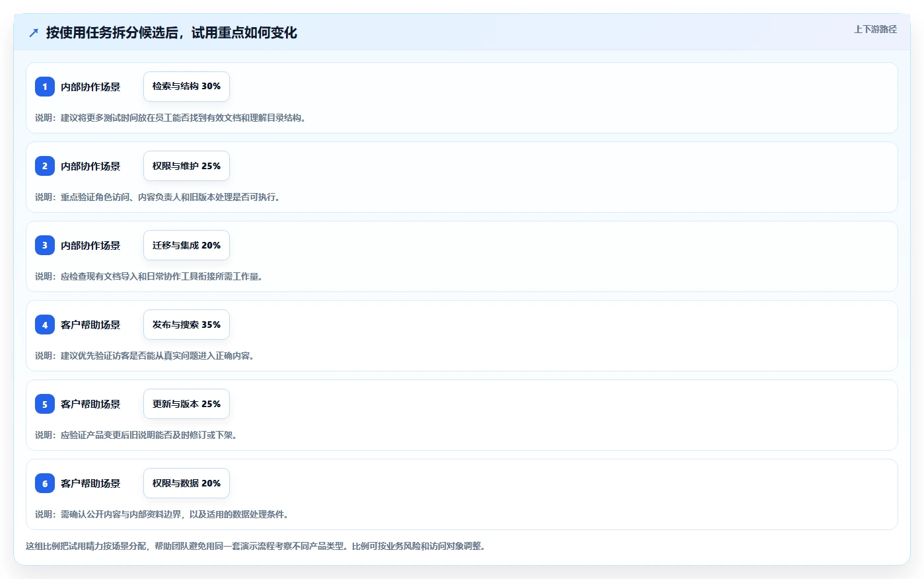Click 客户帮助场景 label in row 5
The image size is (924, 579).
(x=90, y=404)
